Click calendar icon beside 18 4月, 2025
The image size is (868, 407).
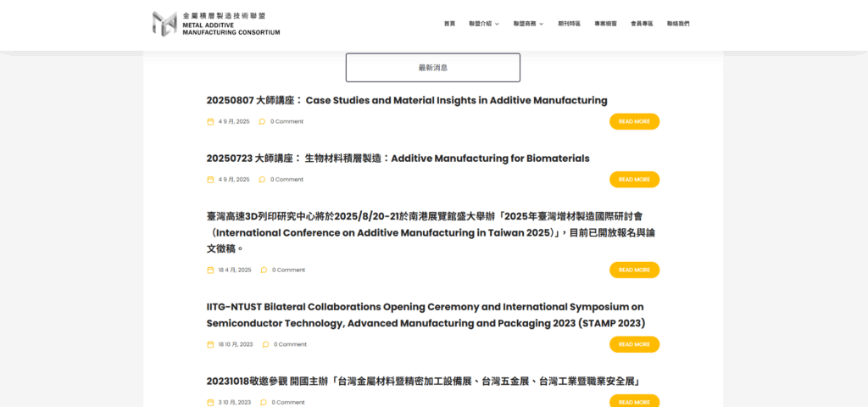tap(210, 270)
